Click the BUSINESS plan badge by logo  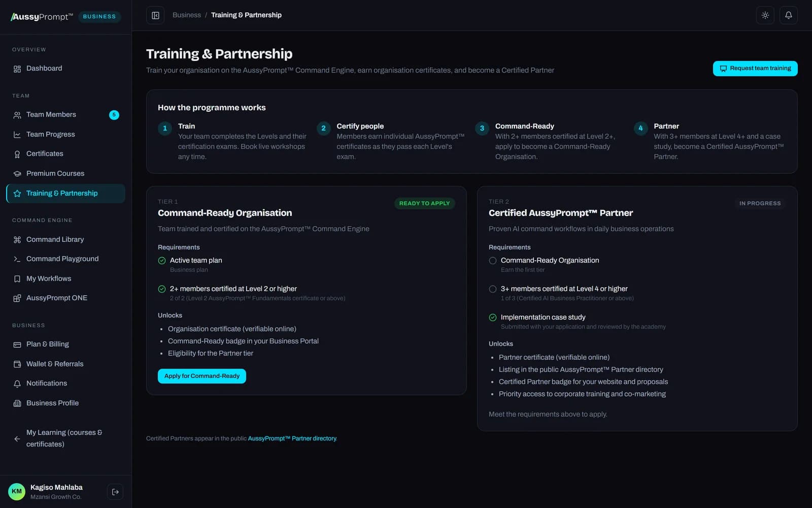point(99,17)
